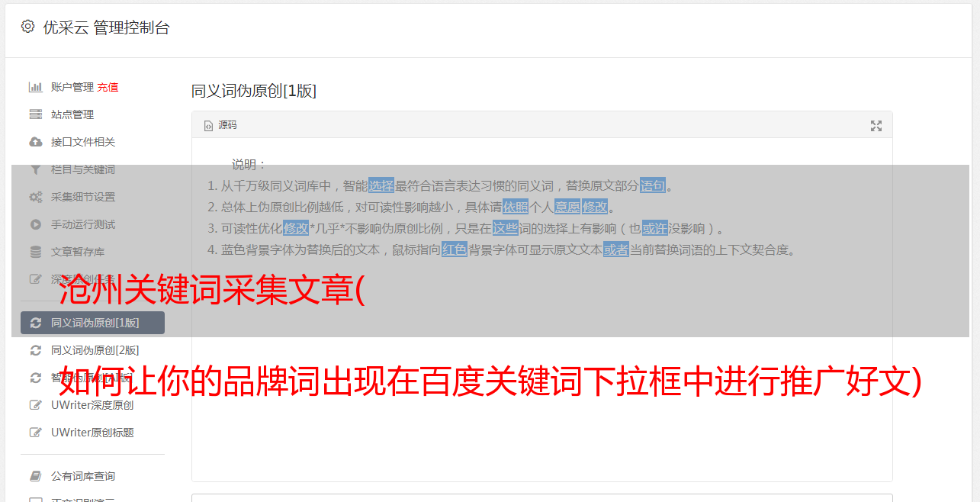The image size is (980, 502).
Task: Open UWriter原创标题 in sidebar
Action: coord(92,433)
